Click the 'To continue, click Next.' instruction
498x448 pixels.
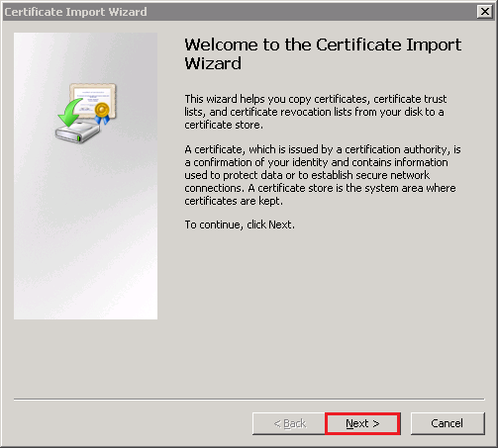click(240, 224)
